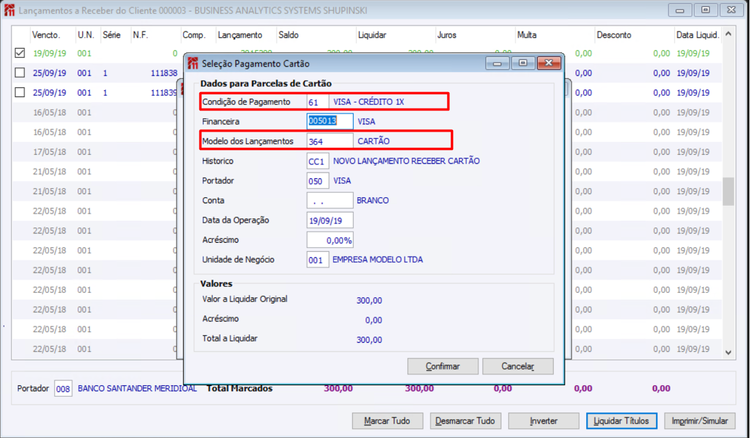Focus the Conta field
Screen dimensions: 750x438
pos(330,200)
